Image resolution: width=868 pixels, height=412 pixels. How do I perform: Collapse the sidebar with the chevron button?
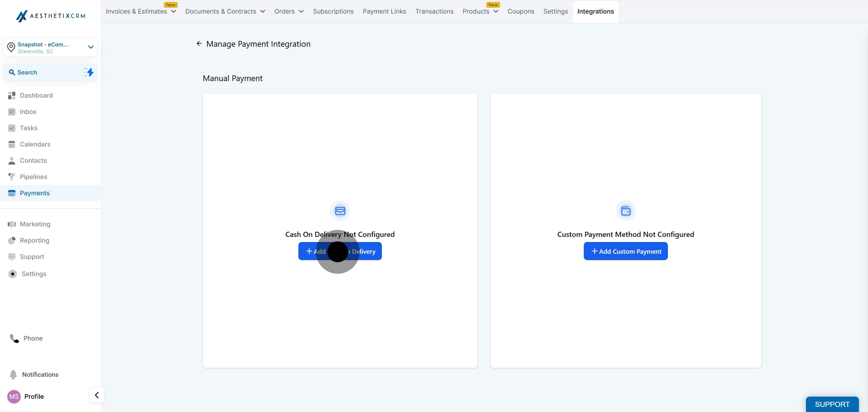point(96,395)
